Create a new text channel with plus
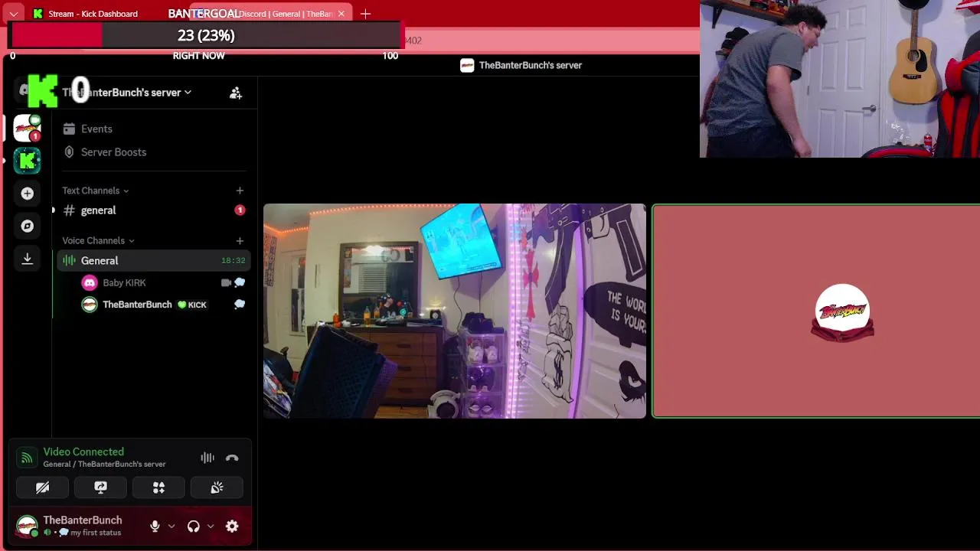Screen dimensions: 980x551 (x=240, y=191)
